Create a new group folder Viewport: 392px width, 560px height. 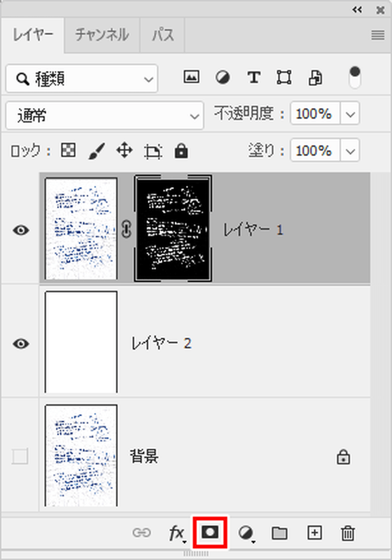coord(279,533)
